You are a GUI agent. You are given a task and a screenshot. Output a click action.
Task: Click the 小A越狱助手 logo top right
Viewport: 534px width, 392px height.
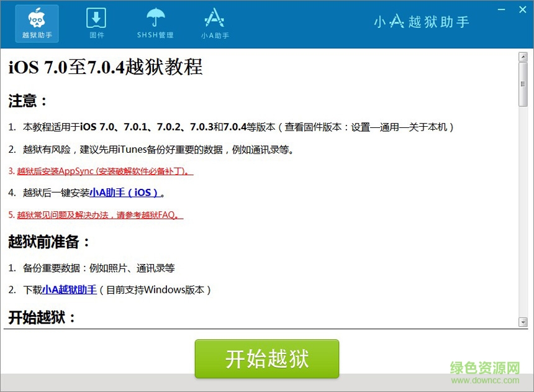point(421,22)
